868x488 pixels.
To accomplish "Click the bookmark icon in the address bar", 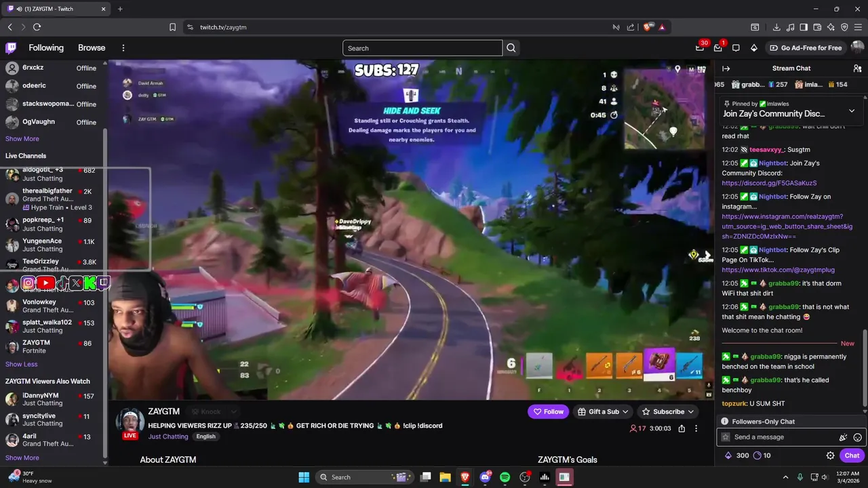I will tap(172, 27).
